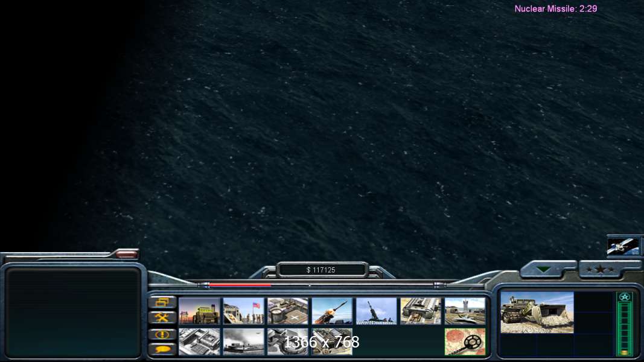Trigger the spy satellite power shortcut

[x=623, y=246]
